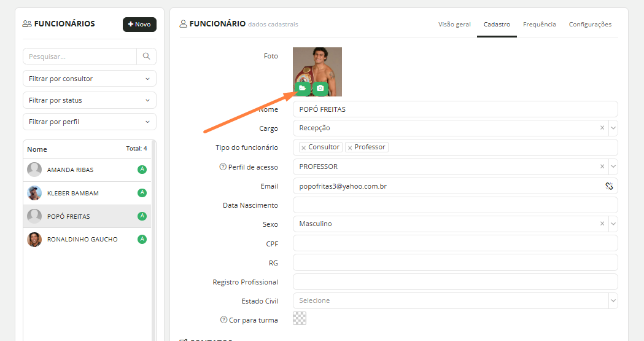Select RONALDINHO GAUCHO in employee list
Image resolution: width=644 pixels, height=341 pixels.
(87, 240)
